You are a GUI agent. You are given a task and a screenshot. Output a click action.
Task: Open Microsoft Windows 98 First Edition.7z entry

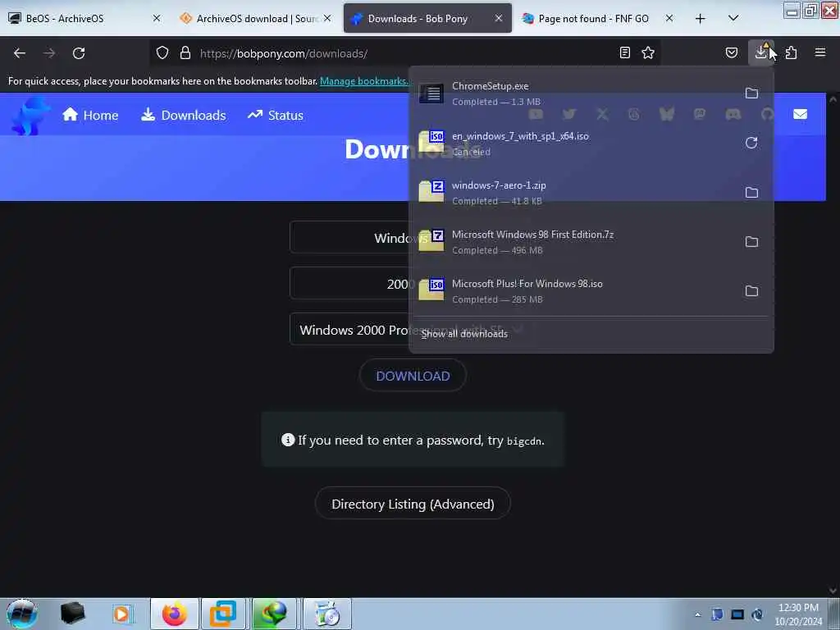[x=576, y=242]
